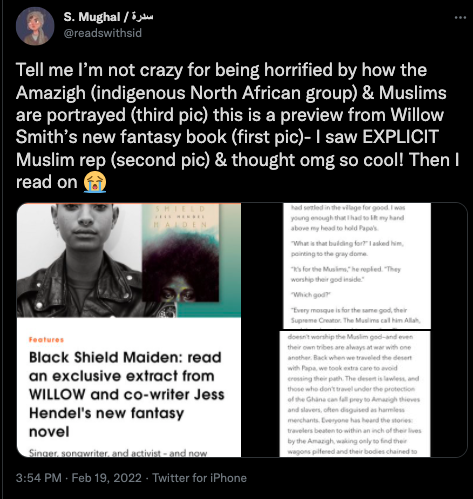
Task: Click the 'Which god?' line in excerpt
Action: [x=311, y=295]
